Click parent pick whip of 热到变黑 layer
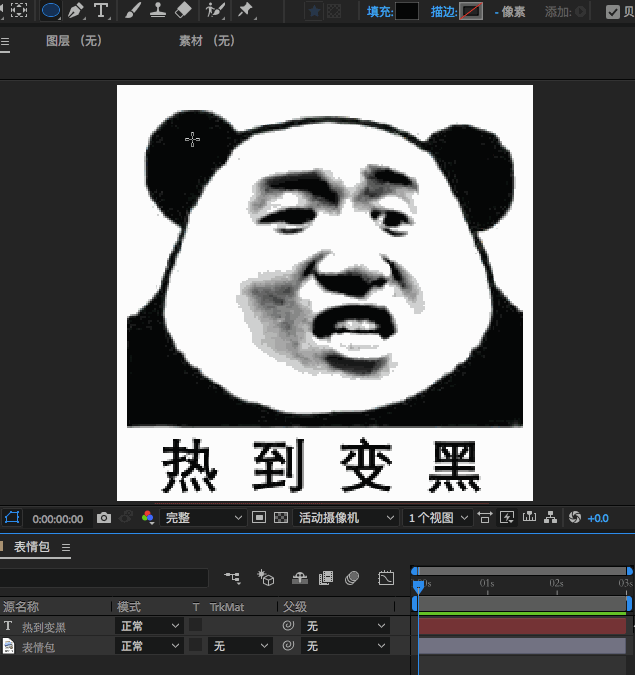635x675 pixels. tap(288, 625)
